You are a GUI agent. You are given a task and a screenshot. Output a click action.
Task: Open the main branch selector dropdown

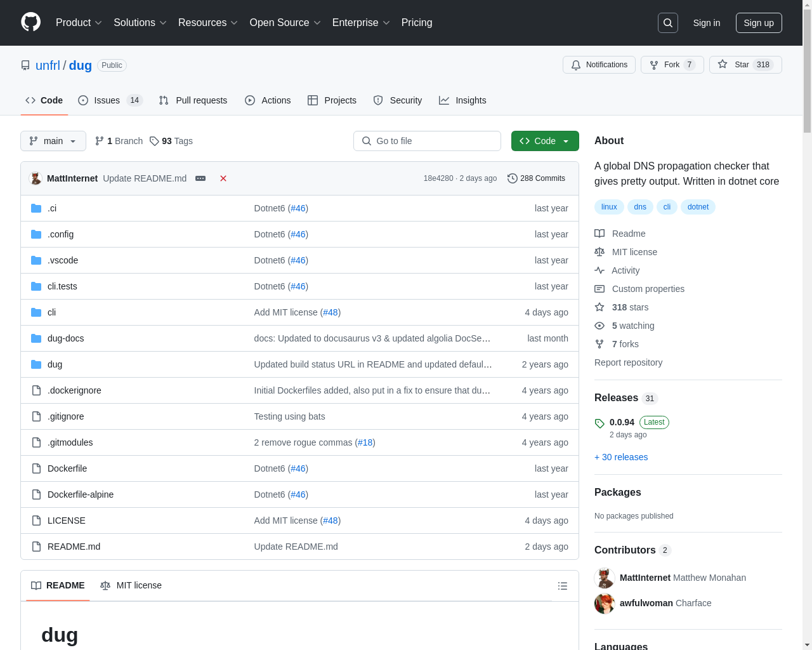(x=53, y=141)
